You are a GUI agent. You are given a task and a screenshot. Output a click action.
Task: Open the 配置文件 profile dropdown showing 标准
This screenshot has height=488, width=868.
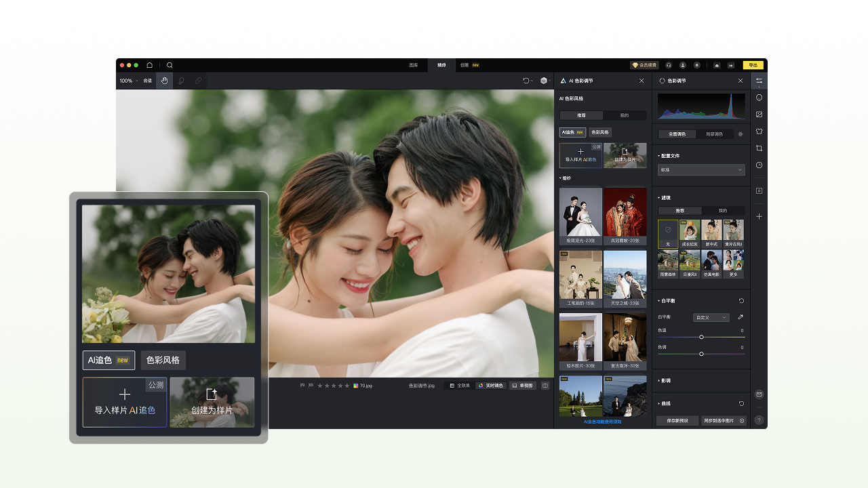click(701, 170)
